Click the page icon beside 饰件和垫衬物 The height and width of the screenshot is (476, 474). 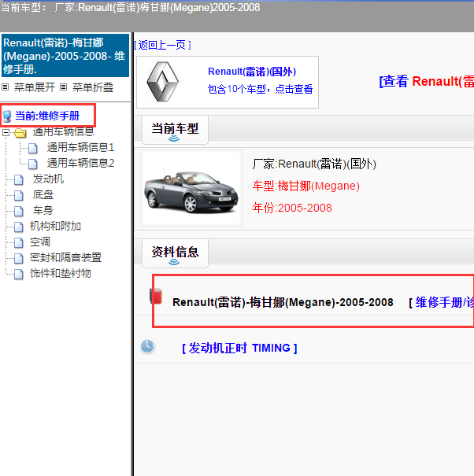(19, 274)
